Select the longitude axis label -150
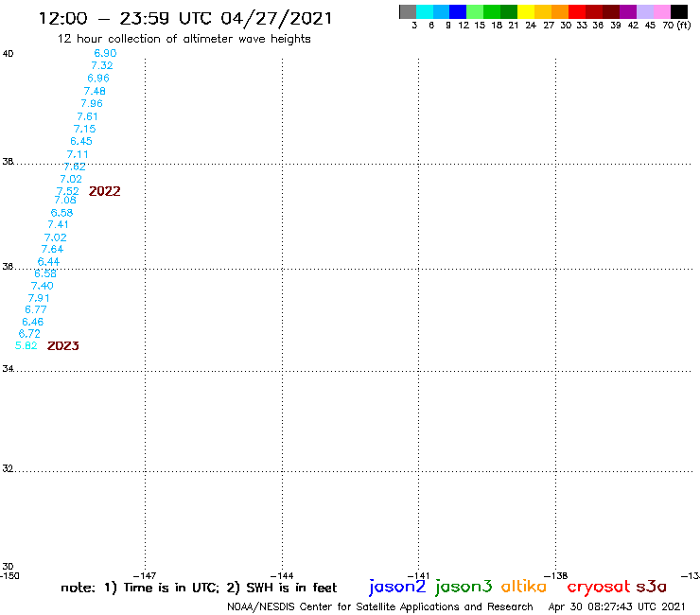This screenshot has height=615, width=700. [9, 576]
